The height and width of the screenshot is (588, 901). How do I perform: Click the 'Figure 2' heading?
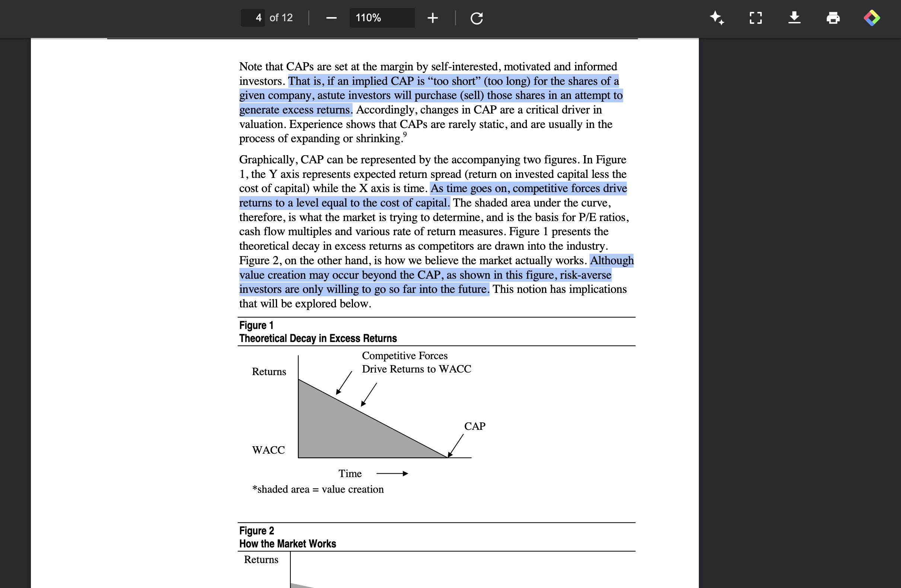click(x=257, y=531)
